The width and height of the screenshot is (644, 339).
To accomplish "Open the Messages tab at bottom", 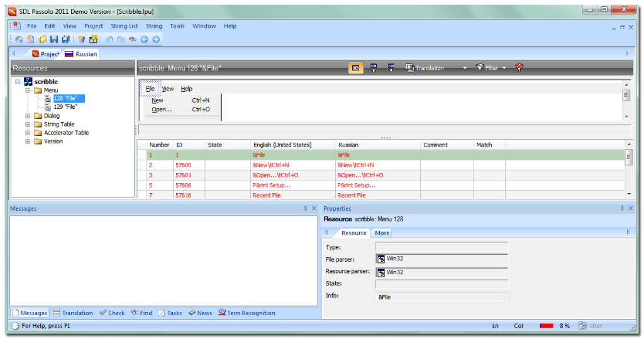I will (x=30, y=313).
